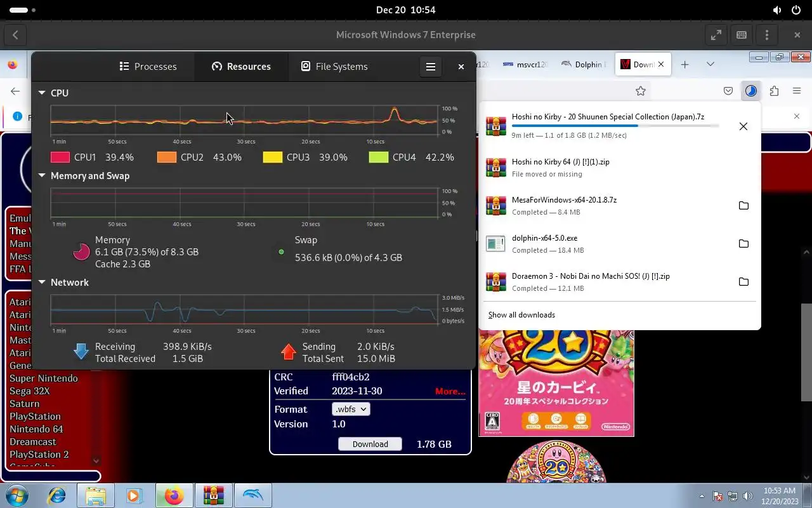Change the CPU2 orange color swatch
This screenshot has width=812, height=508.
tap(166, 157)
